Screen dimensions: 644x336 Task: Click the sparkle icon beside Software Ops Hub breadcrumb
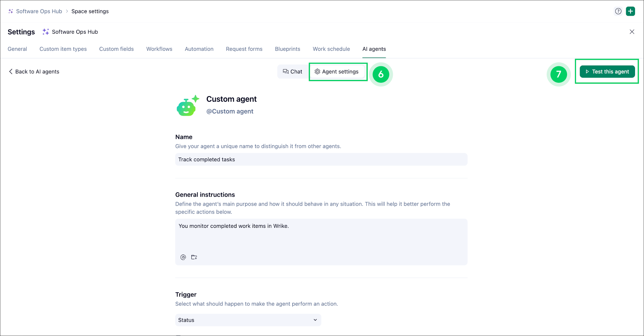[11, 11]
